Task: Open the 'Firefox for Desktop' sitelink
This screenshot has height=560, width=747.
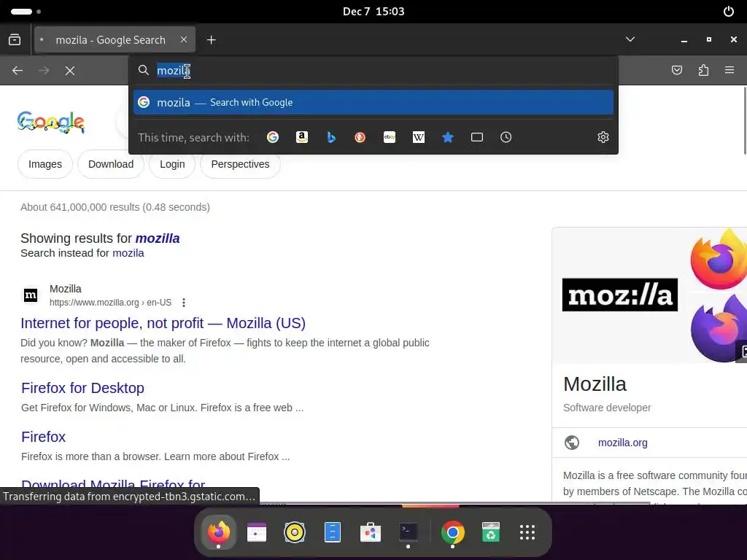Action: [x=83, y=388]
